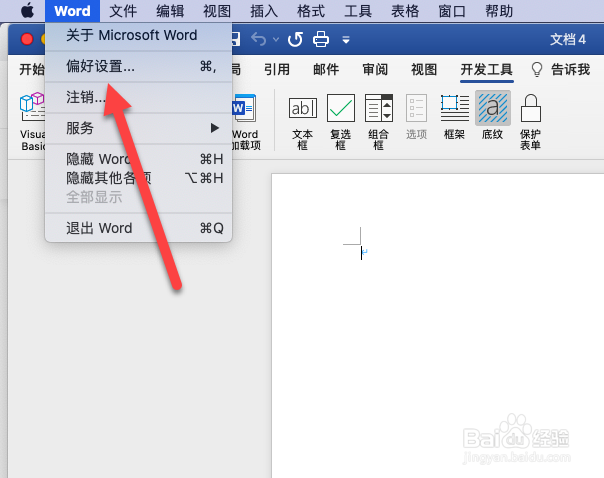Switch to the 邮件 ribbon tab

[x=326, y=70]
